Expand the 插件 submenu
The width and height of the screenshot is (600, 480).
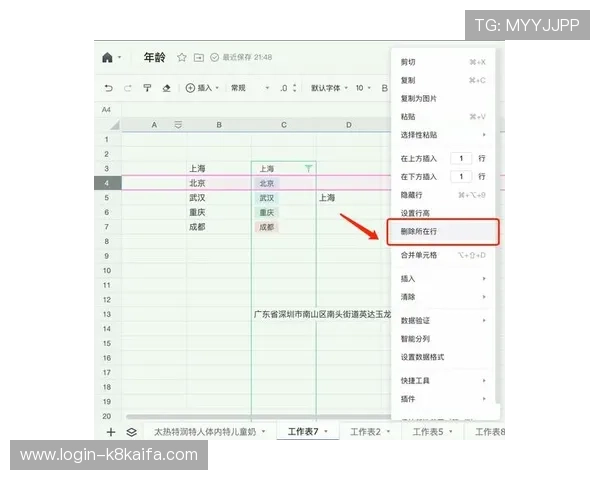click(443, 399)
